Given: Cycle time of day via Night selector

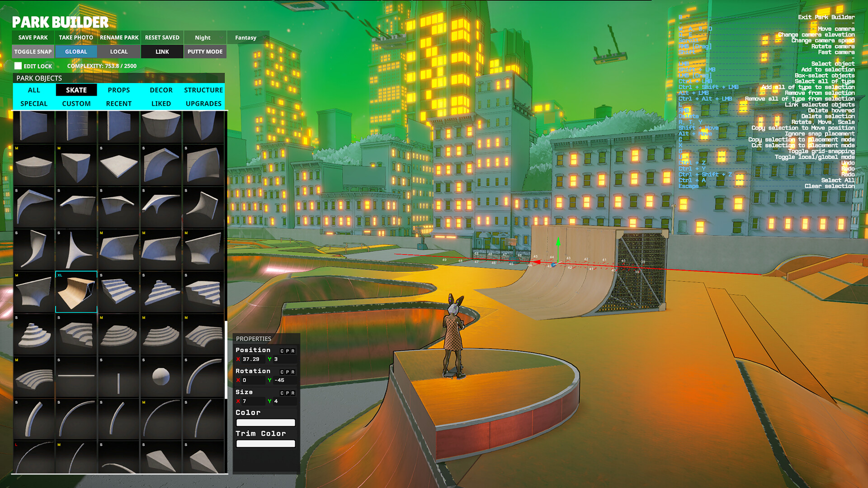Looking at the screenshot, I should pos(203,38).
